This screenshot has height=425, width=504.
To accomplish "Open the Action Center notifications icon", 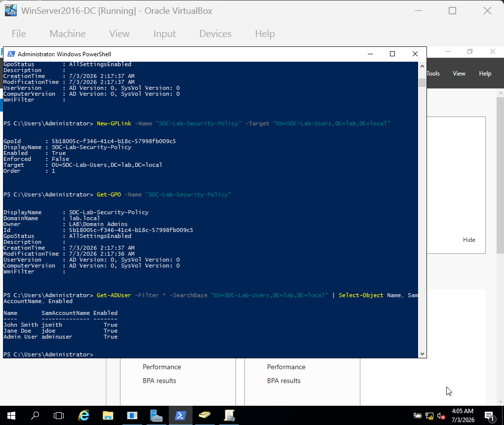I will (489, 416).
